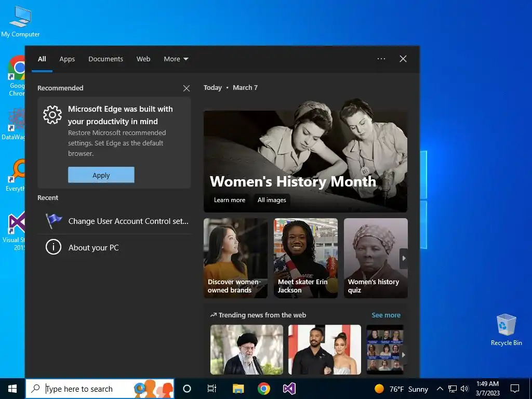This screenshot has width=532, height=399.
Task: Open news thumbnail with grid of faces
Action: click(385, 350)
